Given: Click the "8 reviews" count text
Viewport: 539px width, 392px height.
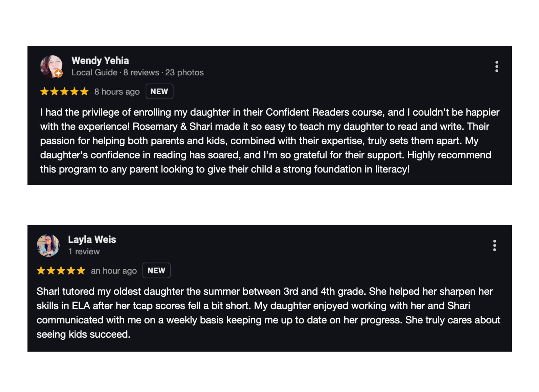Looking at the screenshot, I should click(x=141, y=72).
